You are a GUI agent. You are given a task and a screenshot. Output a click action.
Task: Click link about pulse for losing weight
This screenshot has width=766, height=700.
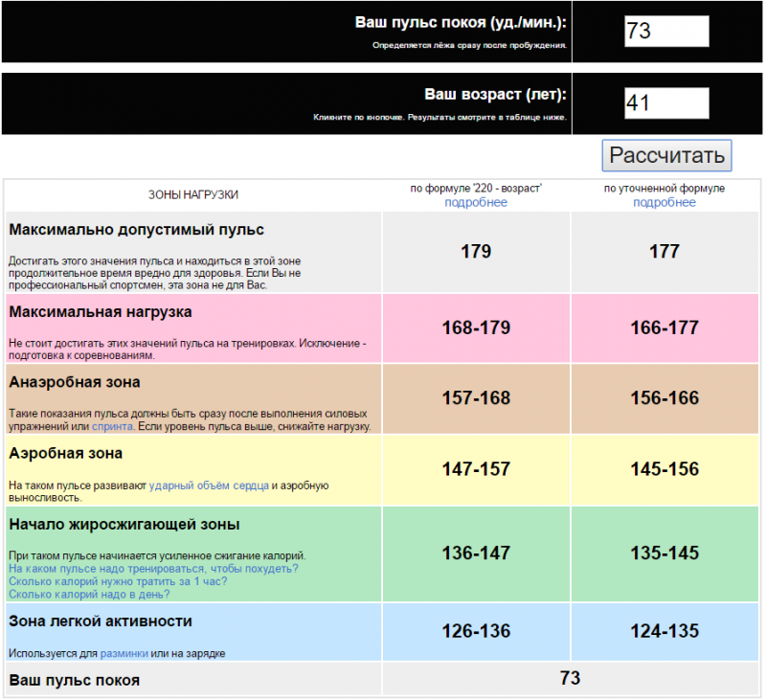click(153, 569)
